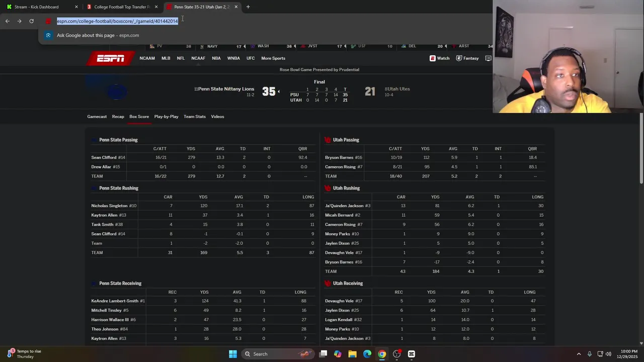The width and height of the screenshot is (644, 362).
Task: Click the ESPN logo
Action: coord(111,58)
